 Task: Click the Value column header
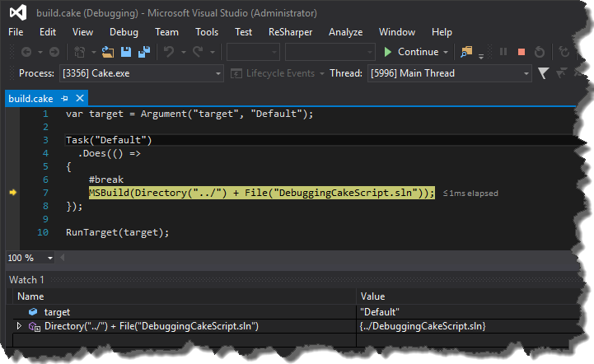(x=372, y=296)
